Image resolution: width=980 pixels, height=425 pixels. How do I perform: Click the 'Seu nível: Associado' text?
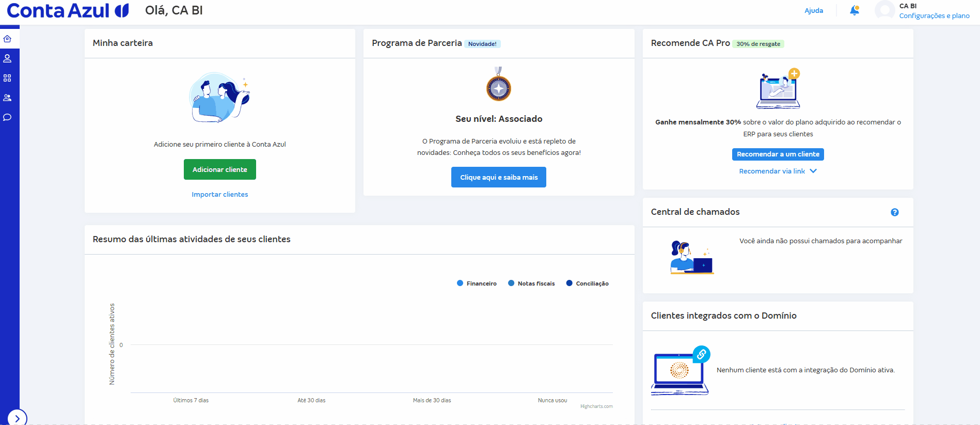coord(499,119)
